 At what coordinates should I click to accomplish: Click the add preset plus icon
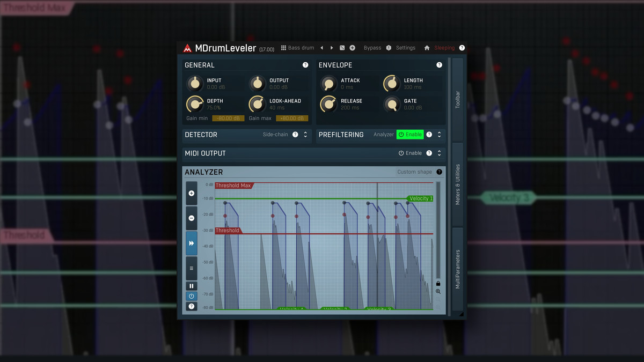[x=352, y=48]
